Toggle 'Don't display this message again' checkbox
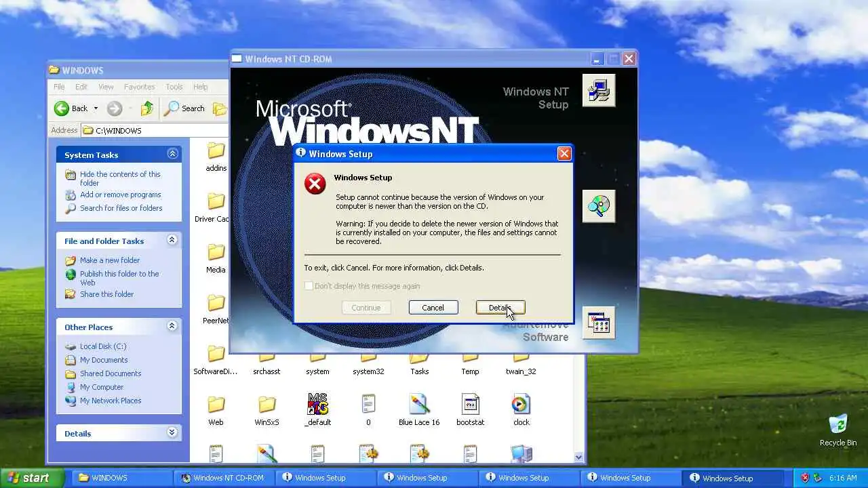868x488 pixels. 309,286
